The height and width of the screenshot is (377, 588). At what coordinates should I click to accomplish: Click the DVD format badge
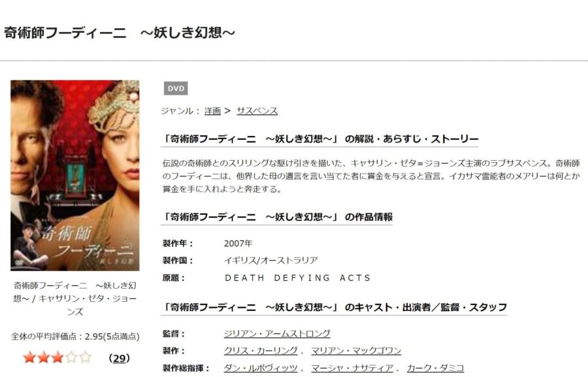[176, 89]
